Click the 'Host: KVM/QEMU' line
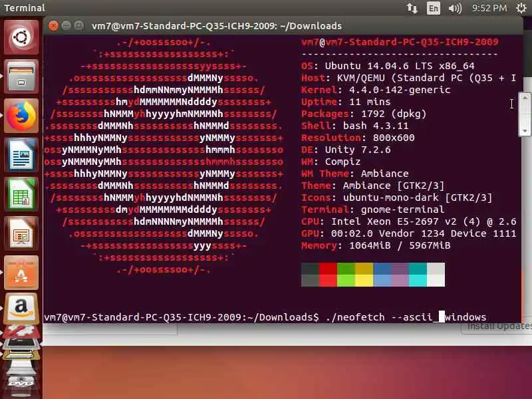The width and height of the screenshot is (532, 399). tap(409, 78)
